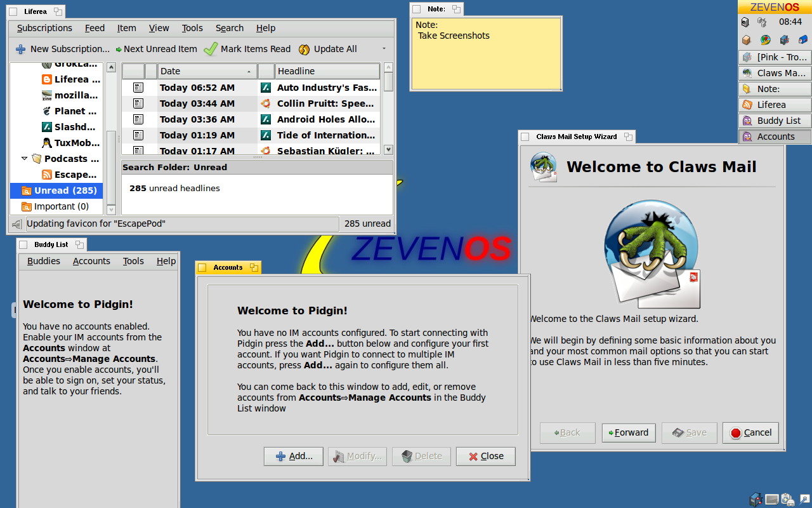
Task: Switch to Liferea in the task list
Action: (775, 105)
